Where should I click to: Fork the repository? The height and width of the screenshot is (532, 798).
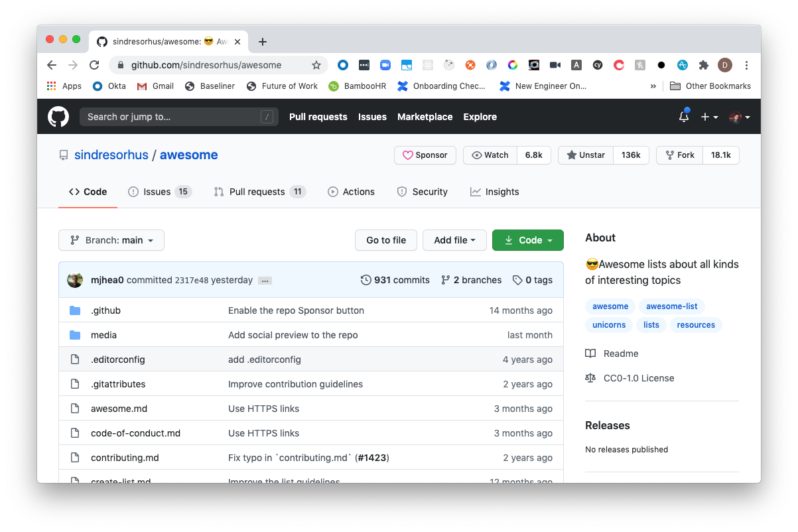(679, 155)
